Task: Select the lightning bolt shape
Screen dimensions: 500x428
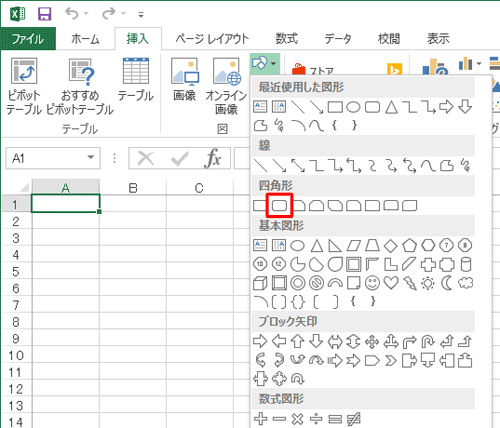Action: coord(410,283)
